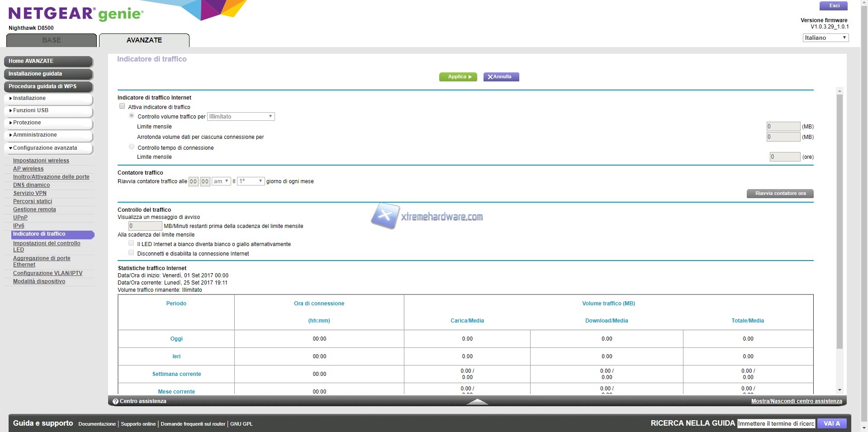Click the help search input field
The height and width of the screenshot is (432, 868).
point(776,424)
